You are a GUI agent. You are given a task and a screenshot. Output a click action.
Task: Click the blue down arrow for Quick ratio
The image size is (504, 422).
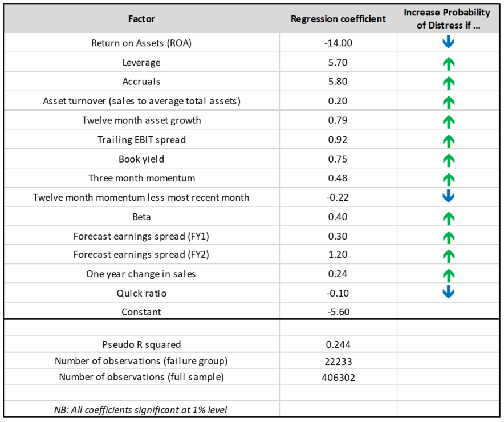(448, 293)
